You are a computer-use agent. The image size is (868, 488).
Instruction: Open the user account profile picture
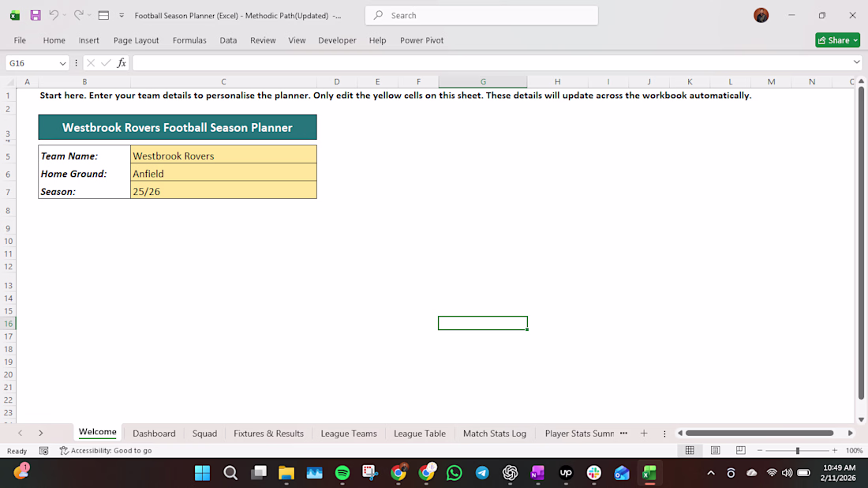click(x=761, y=16)
